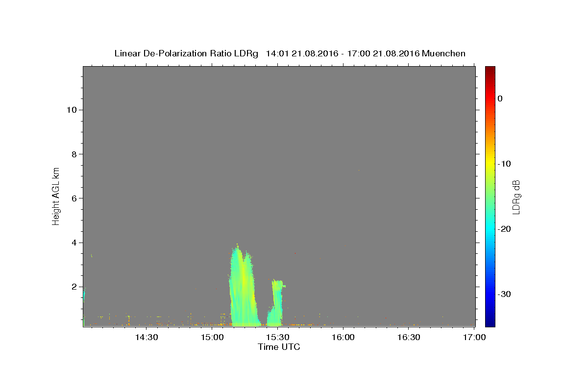The height and width of the screenshot is (392, 588).
Task: Click the 17:00 time tick label
Action: [474, 337]
